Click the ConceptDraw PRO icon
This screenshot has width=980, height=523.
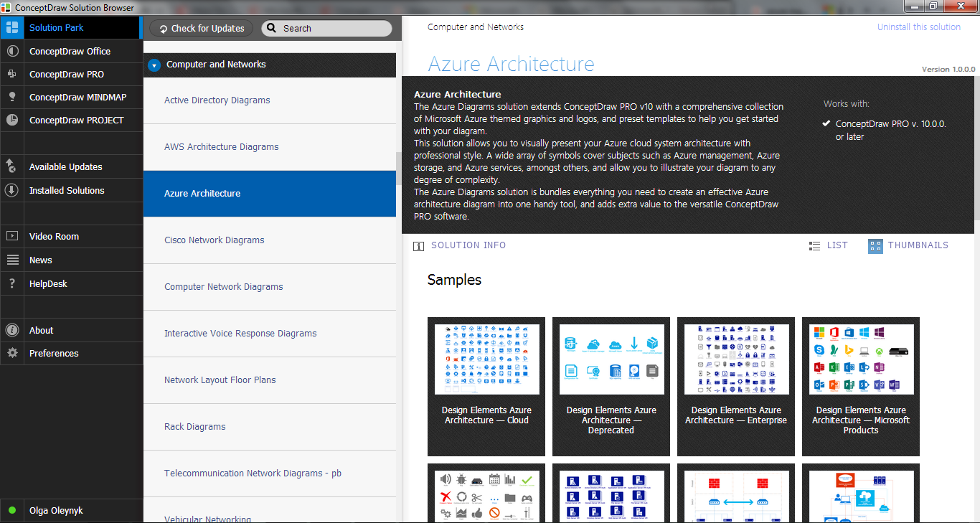tap(12, 74)
